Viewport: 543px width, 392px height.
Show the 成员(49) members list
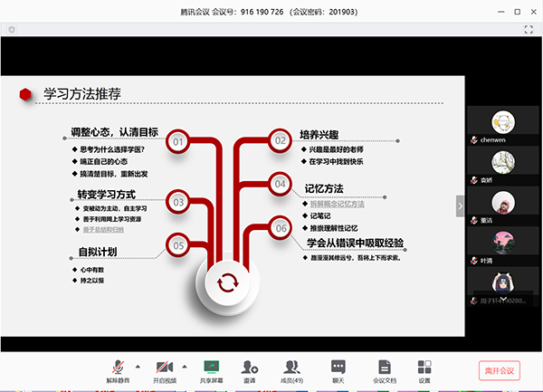point(291,367)
